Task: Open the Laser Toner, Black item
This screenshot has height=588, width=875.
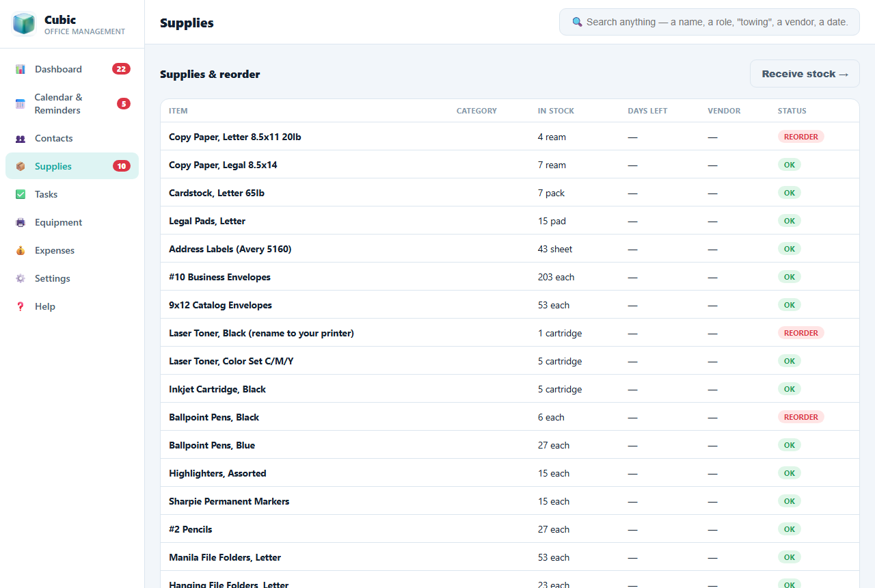Action: pos(510,333)
